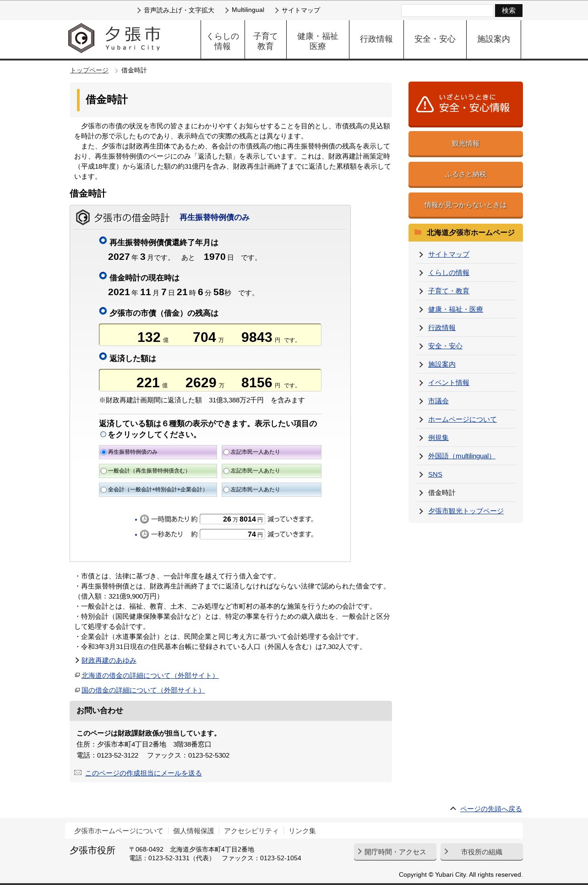Open the ふるさと納税 button
Screen dimensions: 588x885
point(466,174)
